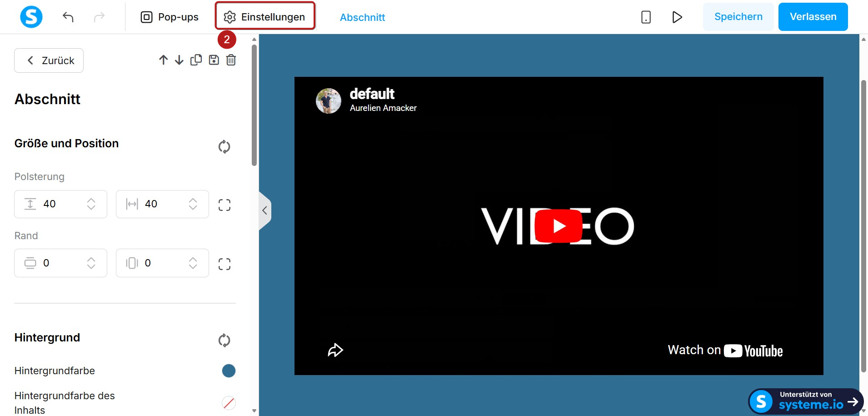868x416 pixels.
Task: Save section as block icon
Action: (x=214, y=60)
